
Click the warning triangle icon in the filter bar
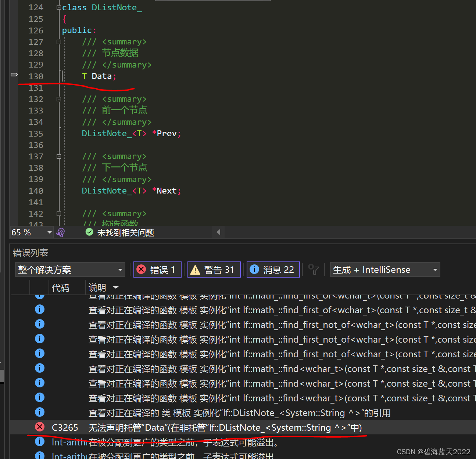[195, 269]
